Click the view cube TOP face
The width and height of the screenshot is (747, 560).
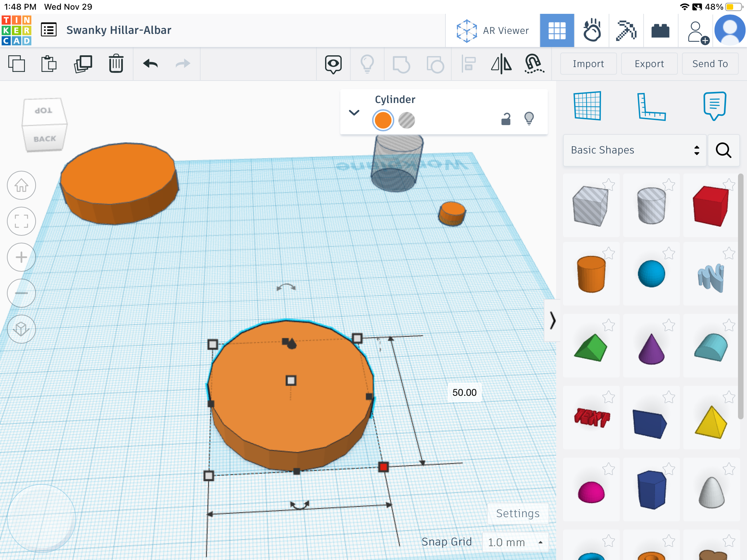click(44, 111)
